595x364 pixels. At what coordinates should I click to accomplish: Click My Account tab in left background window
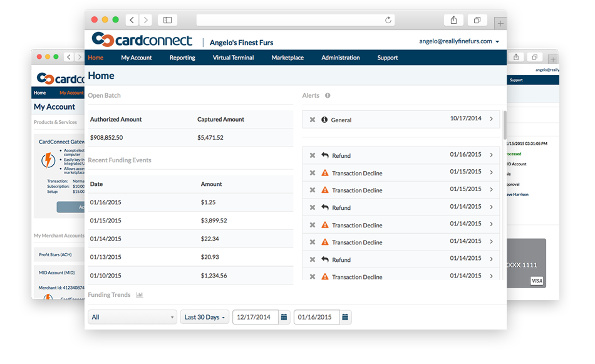point(71,93)
